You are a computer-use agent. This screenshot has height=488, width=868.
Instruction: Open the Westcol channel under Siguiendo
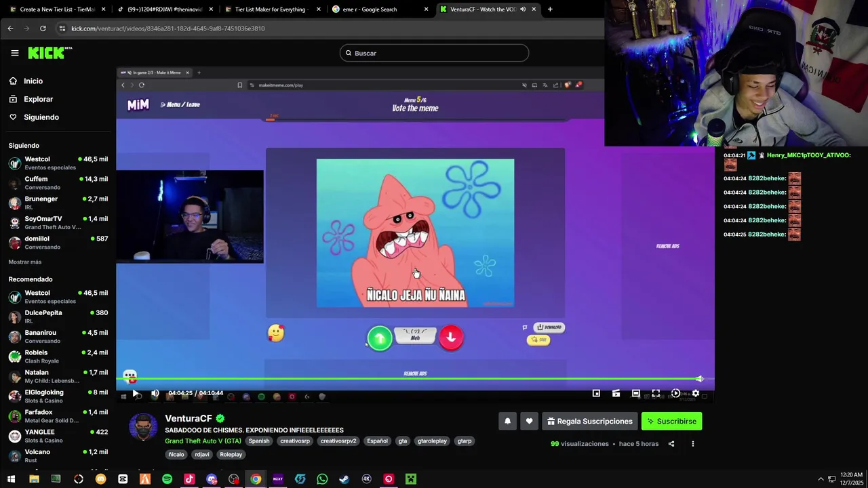58,163
